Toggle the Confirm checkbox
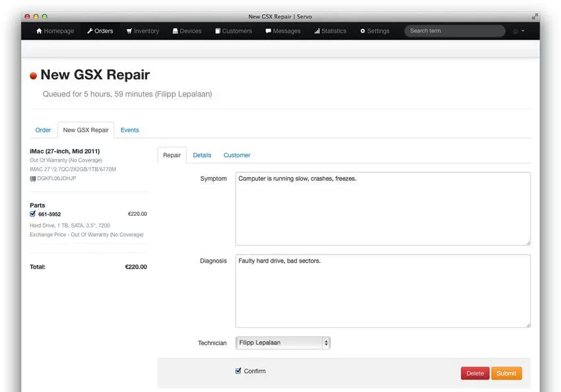Screen dimensions: 561x392 [x=238, y=371]
